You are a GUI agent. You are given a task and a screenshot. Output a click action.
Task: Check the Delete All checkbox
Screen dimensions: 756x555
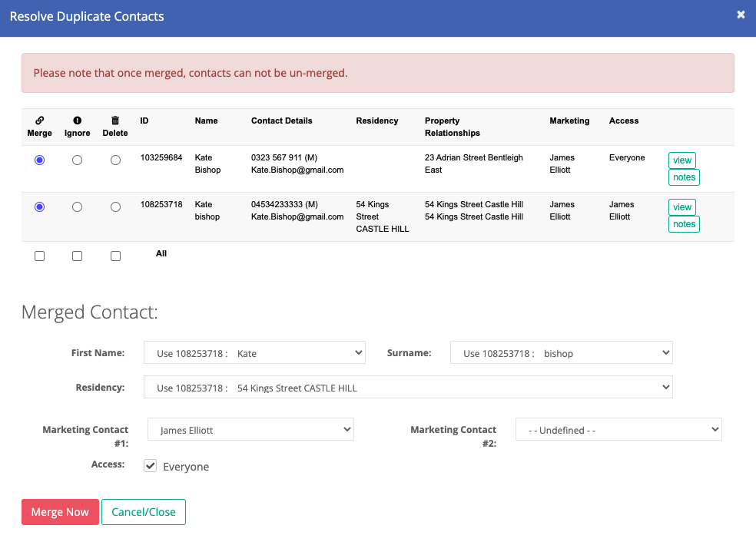(115, 256)
